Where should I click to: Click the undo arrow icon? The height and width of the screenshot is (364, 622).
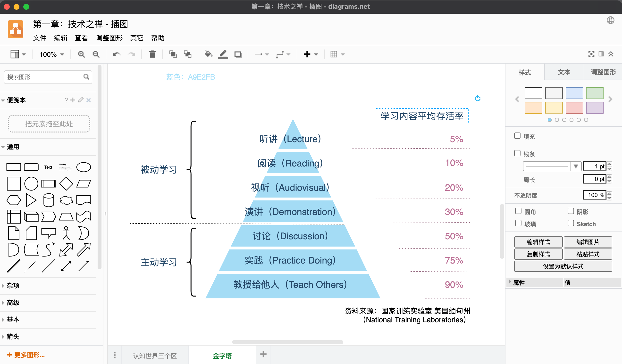(117, 54)
